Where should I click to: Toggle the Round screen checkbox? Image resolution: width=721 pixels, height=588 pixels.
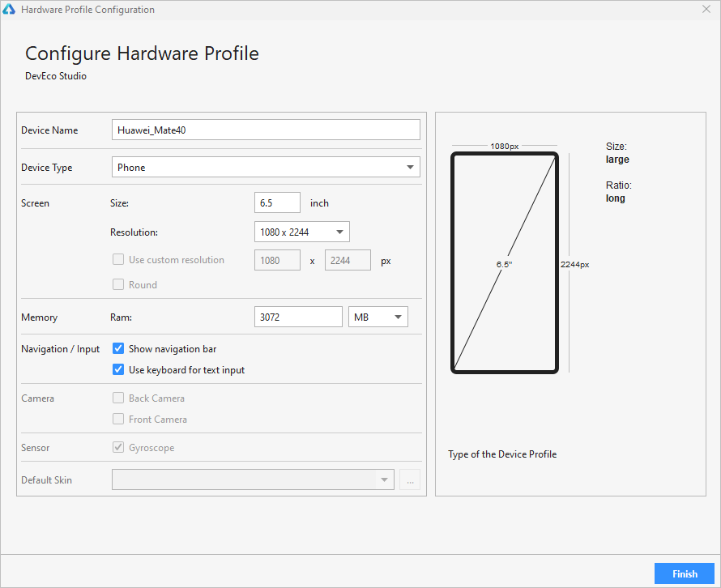pos(118,285)
